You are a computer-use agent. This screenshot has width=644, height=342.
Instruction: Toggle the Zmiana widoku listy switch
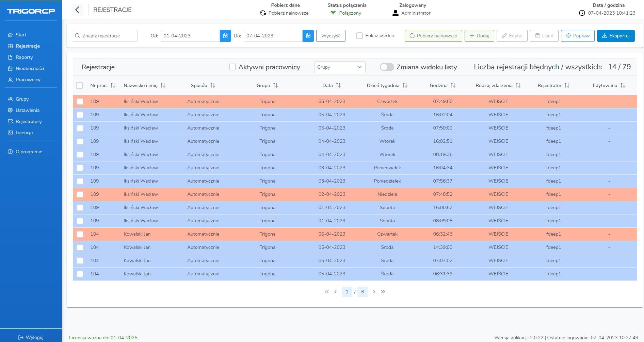pyautogui.click(x=387, y=67)
